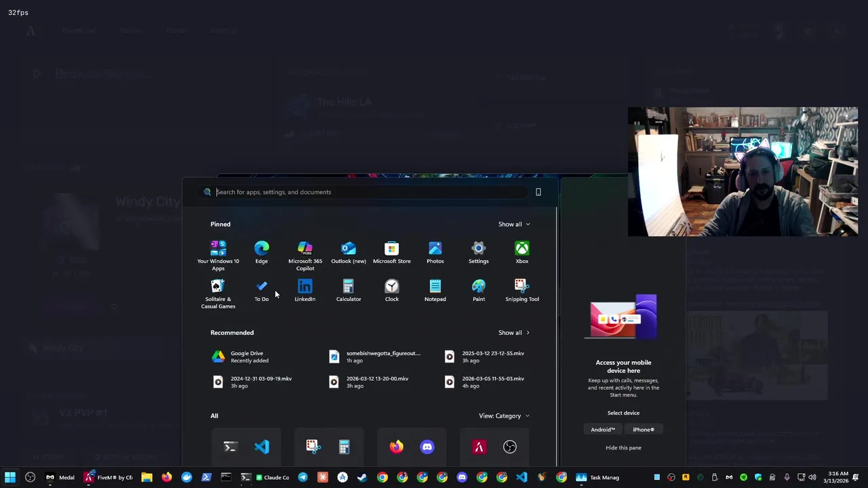Viewport: 868px width, 488px height.
Task: Open Terminal icon in All section
Action: tap(230, 447)
